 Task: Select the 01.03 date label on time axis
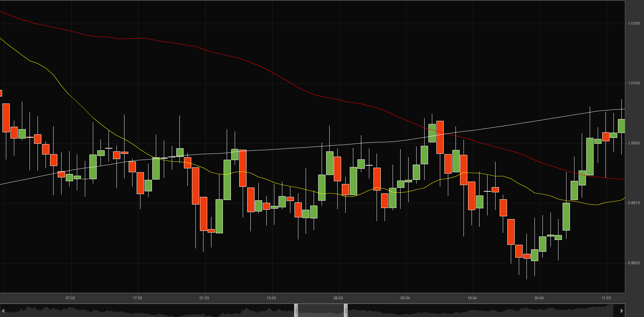coord(204,298)
